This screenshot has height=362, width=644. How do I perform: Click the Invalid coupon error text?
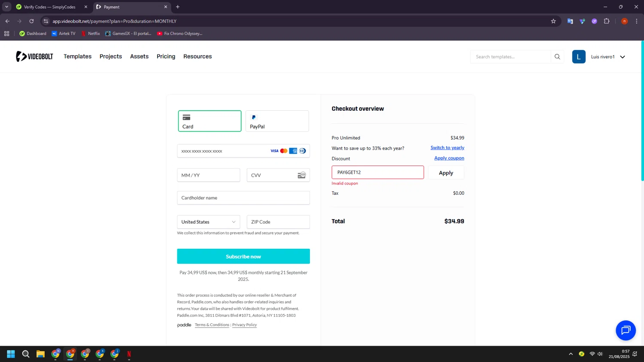(345, 183)
